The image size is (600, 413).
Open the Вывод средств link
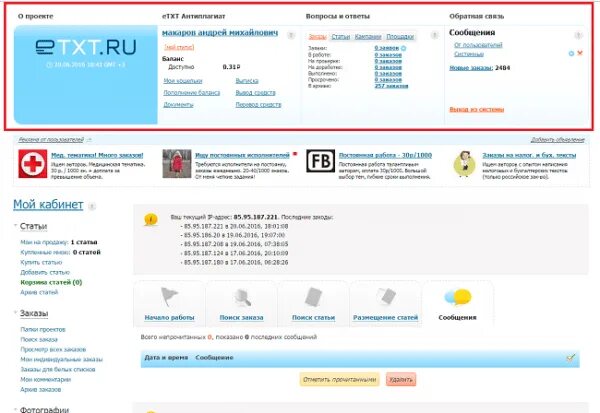pyautogui.click(x=255, y=93)
